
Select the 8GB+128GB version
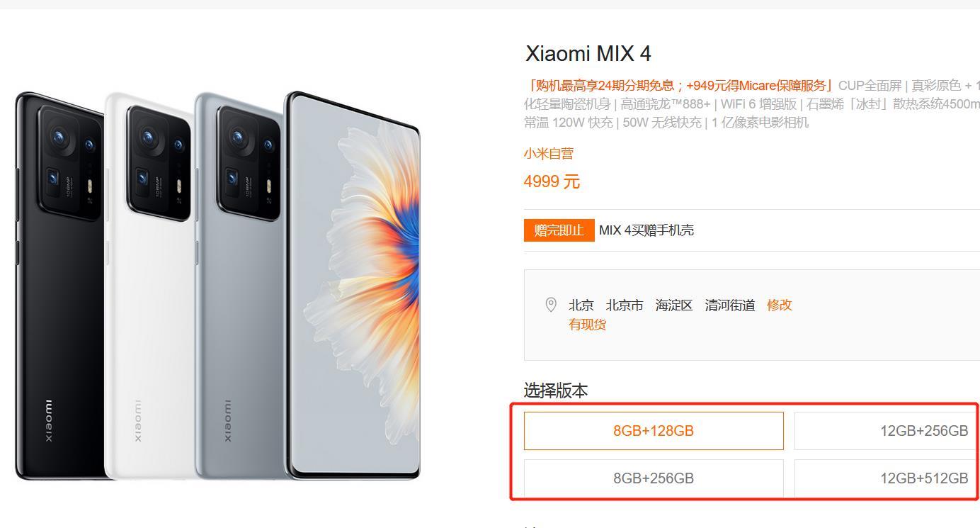coord(654,431)
